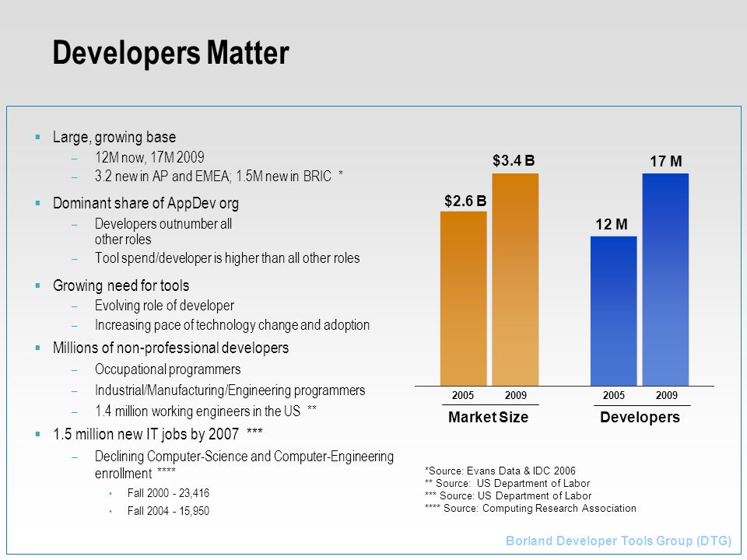Image resolution: width=747 pixels, height=560 pixels.
Task: Click 'Developers outnumber all other roles' text
Action: pos(163,232)
